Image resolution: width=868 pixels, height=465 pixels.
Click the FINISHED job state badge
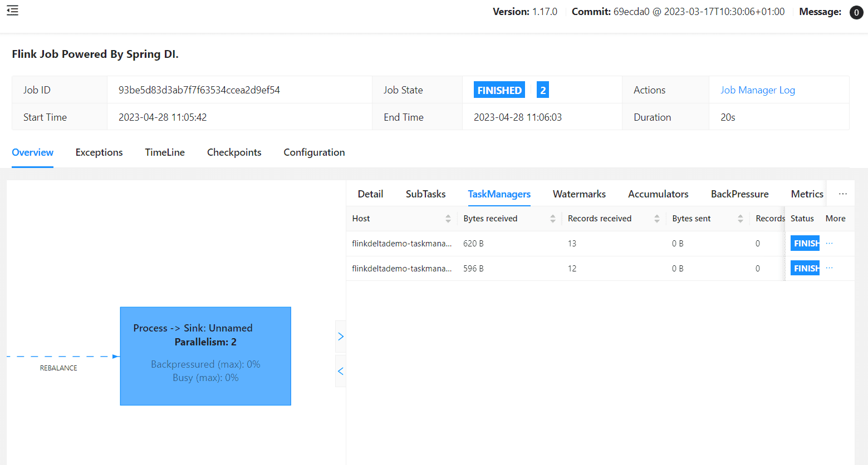(499, 90)
